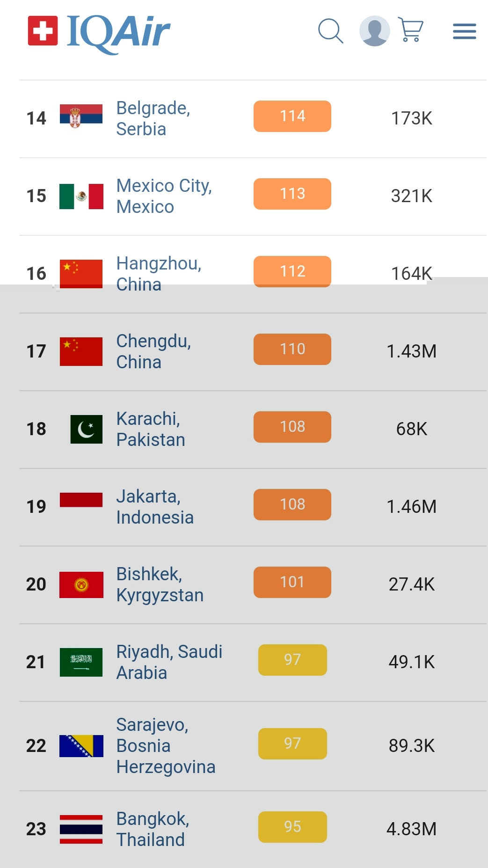Click the yellow 95 AQI badge
The image size is (488, 868).
(x=292, y=827)
